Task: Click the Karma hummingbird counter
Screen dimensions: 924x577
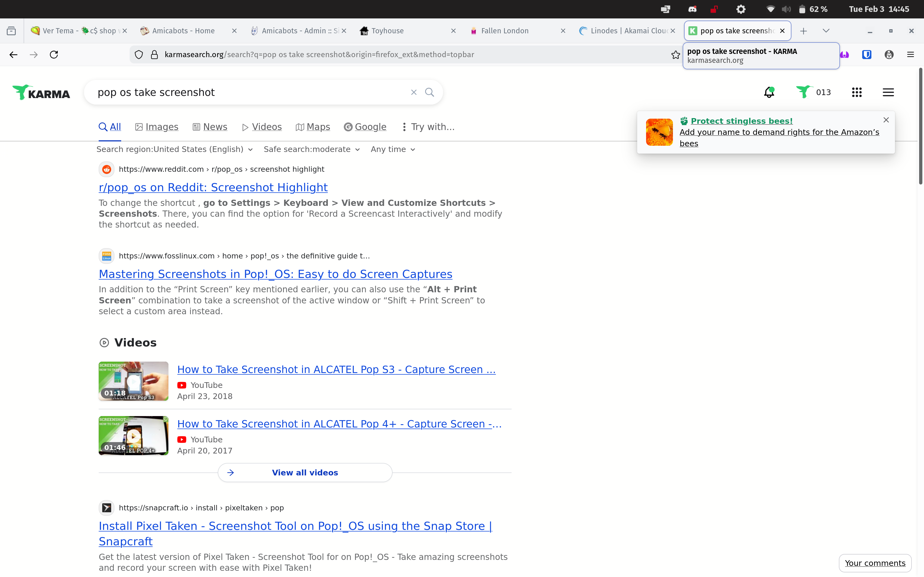Action: (x=813, y=92)
